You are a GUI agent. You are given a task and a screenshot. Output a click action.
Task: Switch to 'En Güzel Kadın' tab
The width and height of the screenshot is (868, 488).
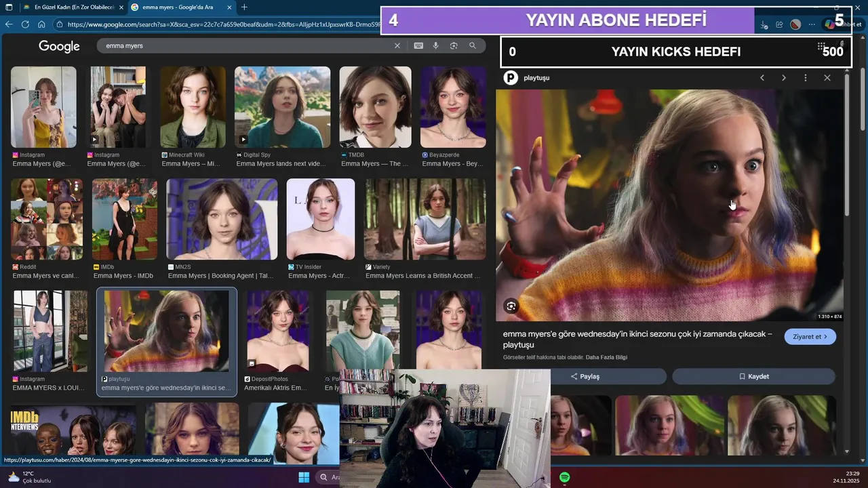point(72,7)
